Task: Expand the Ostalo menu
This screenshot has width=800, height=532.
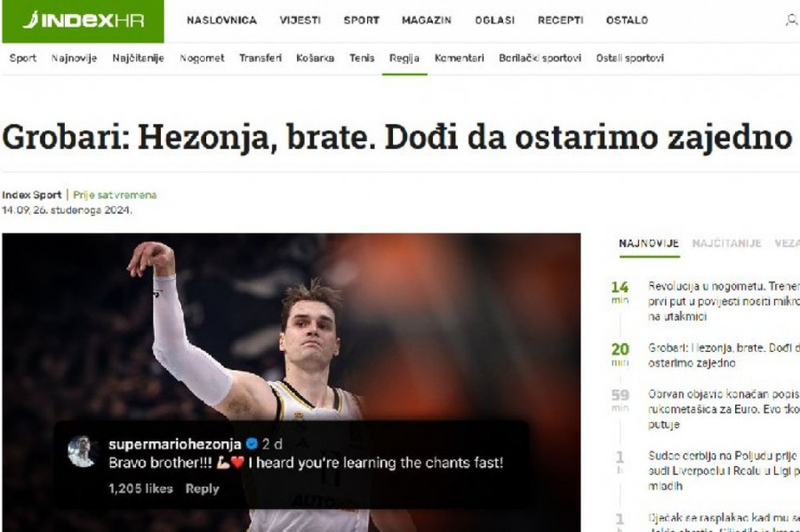Action: click(x=627, y=20)
